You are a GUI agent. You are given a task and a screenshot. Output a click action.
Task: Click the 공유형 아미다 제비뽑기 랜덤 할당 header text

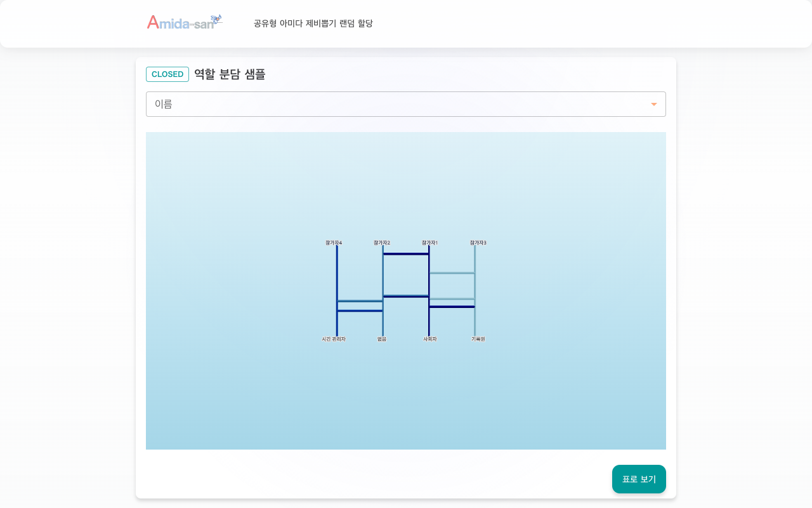(313, 23)
